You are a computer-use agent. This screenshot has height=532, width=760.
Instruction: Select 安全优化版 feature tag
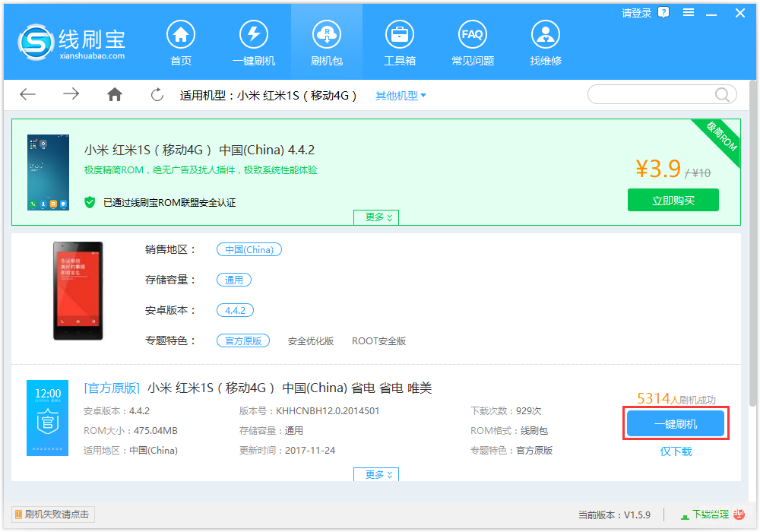point(311,341)
